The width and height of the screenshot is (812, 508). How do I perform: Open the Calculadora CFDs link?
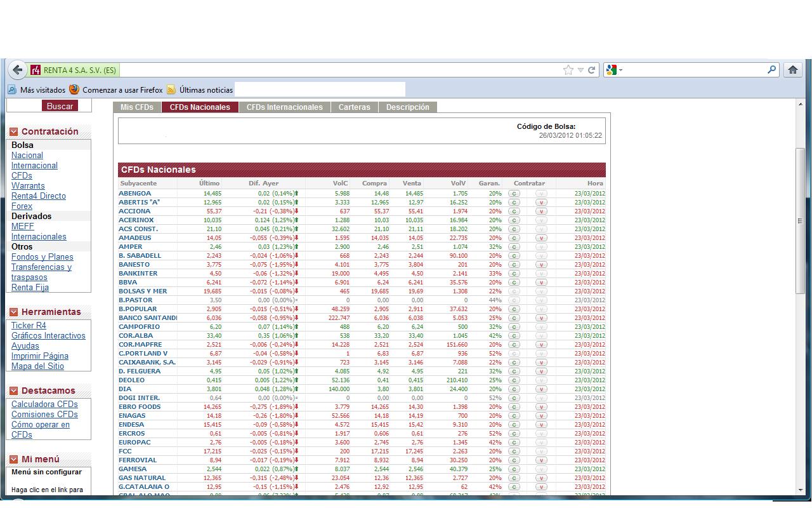tap(44, 404)
